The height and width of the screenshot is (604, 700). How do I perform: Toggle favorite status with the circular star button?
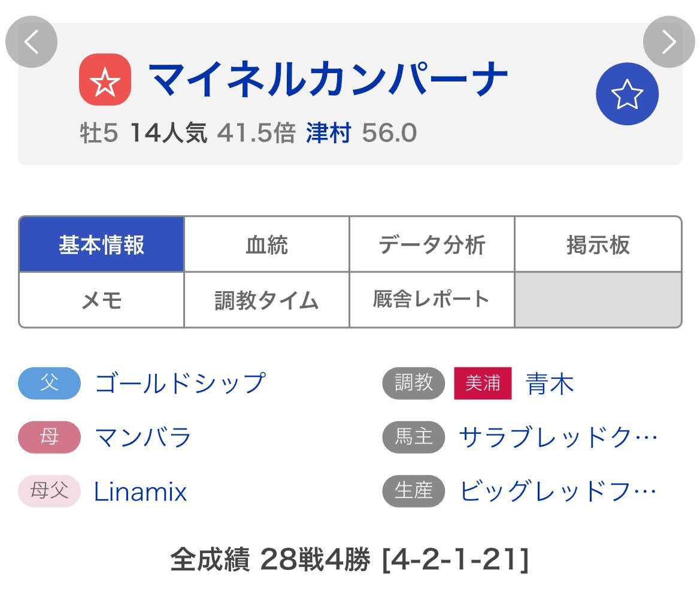click(x=627, y=93)
